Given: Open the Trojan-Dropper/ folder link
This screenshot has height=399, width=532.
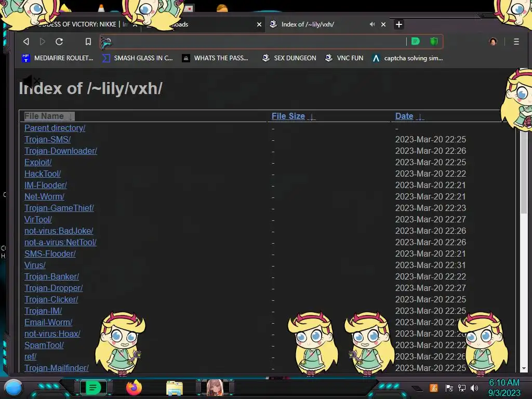Looking at the screenshot, I should click(54, 288).
